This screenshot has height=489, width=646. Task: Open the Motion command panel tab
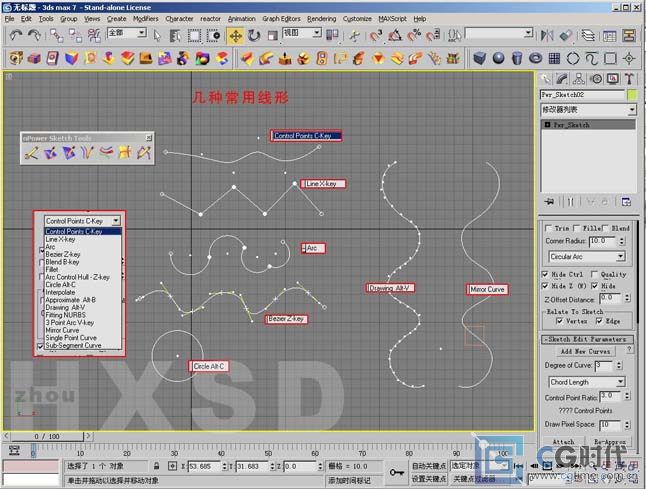tap(596, 79)
